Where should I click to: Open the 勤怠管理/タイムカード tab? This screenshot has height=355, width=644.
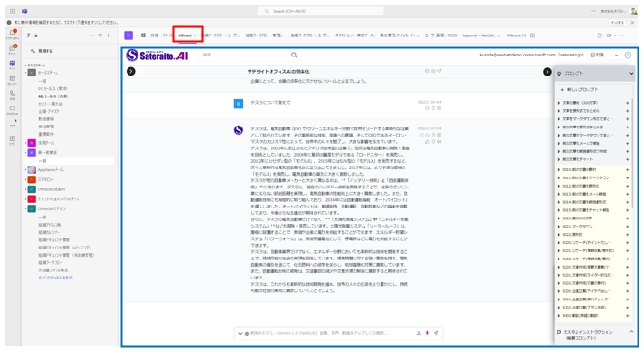pyautogui.click(x=399, y=35)
